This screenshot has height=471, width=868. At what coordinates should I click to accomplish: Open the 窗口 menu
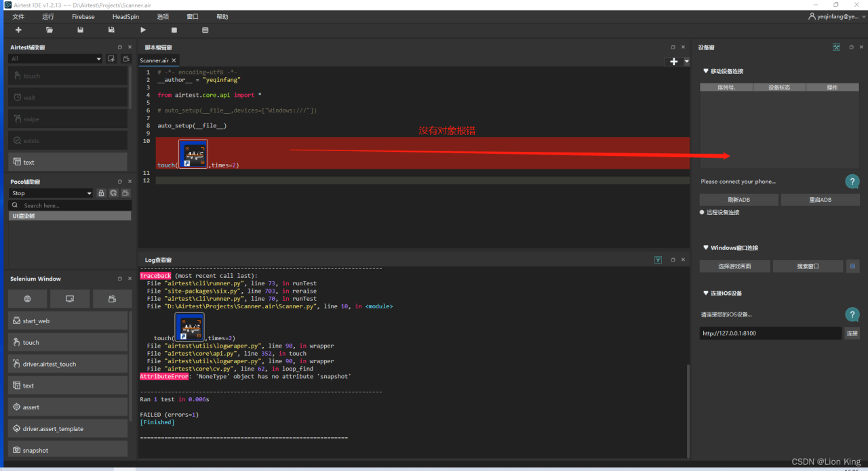pos(193,16)
